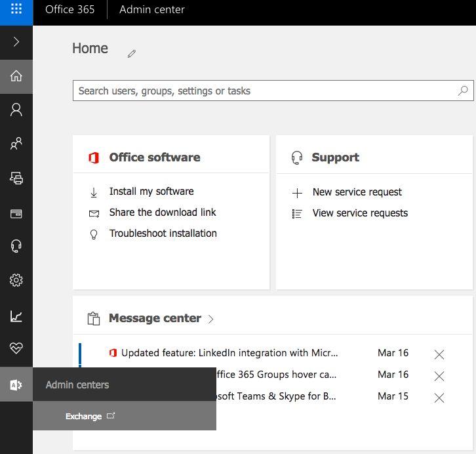Image resolution: width=476 pixels, height=454 pixels.
Task: Click Troubleshoot installation
Action: pyautogui.click(x=163, y=233)
